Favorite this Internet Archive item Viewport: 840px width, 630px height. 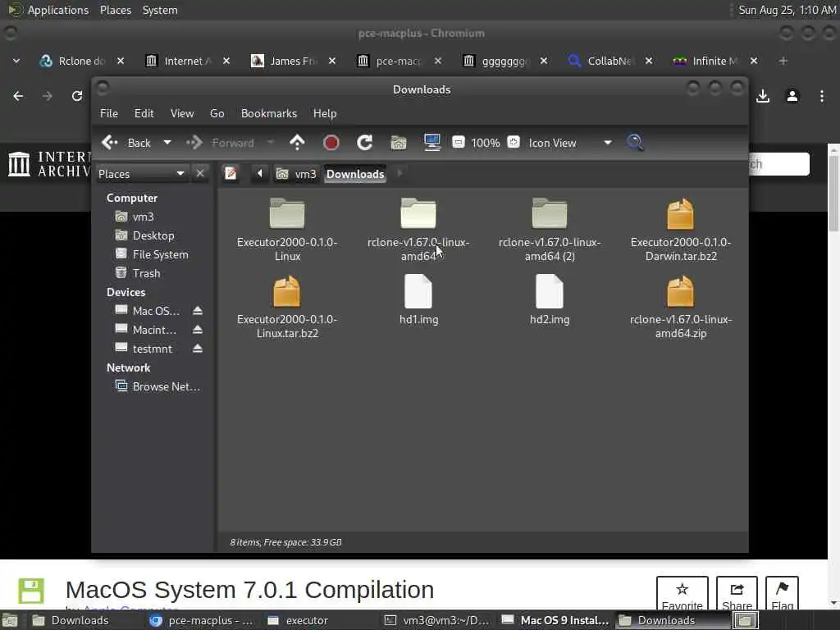[682, 594]
